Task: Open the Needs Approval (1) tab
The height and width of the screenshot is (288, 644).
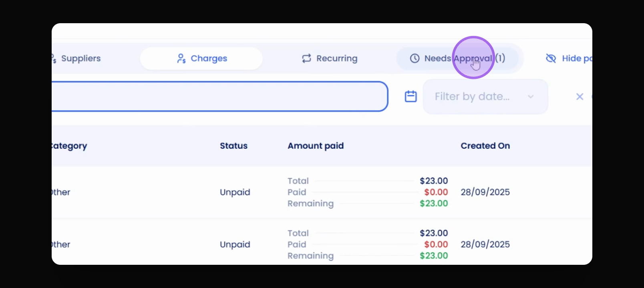Action: (x=457, y=58)
